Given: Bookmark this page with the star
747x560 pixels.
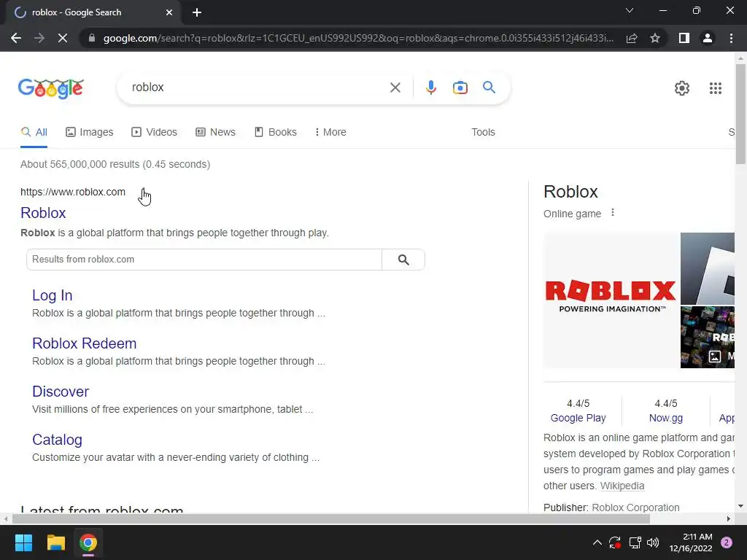Looking at the screenshot, I should (x=655, y=38).
